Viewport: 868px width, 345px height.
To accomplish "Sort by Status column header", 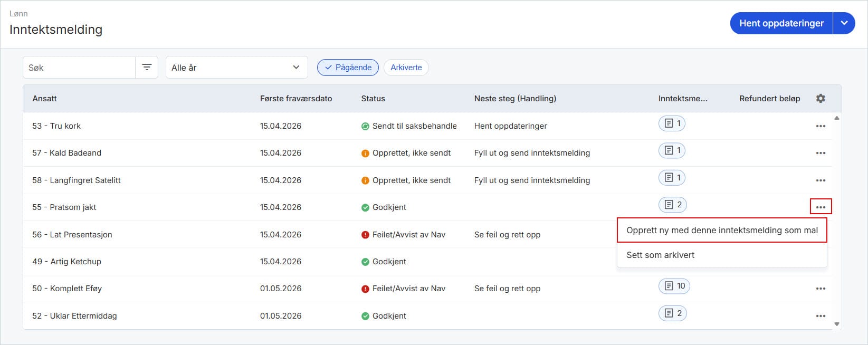I will pyautogui.click(x=373, y=99).
